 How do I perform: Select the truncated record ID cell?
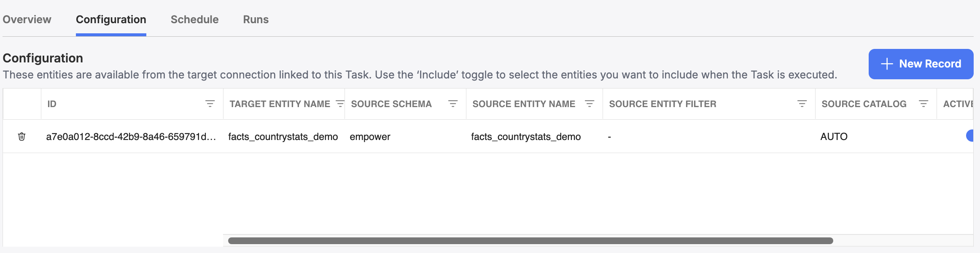click(x=131, y=137)
